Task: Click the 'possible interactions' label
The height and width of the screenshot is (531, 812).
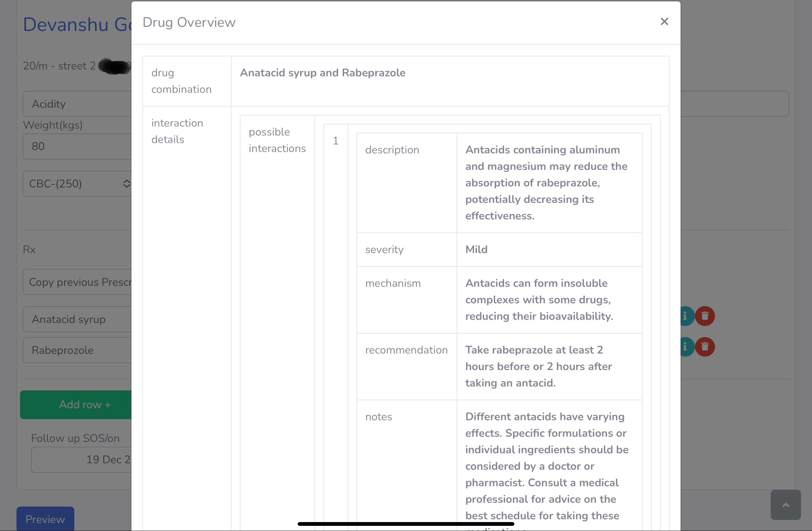Action: point(277,140)
